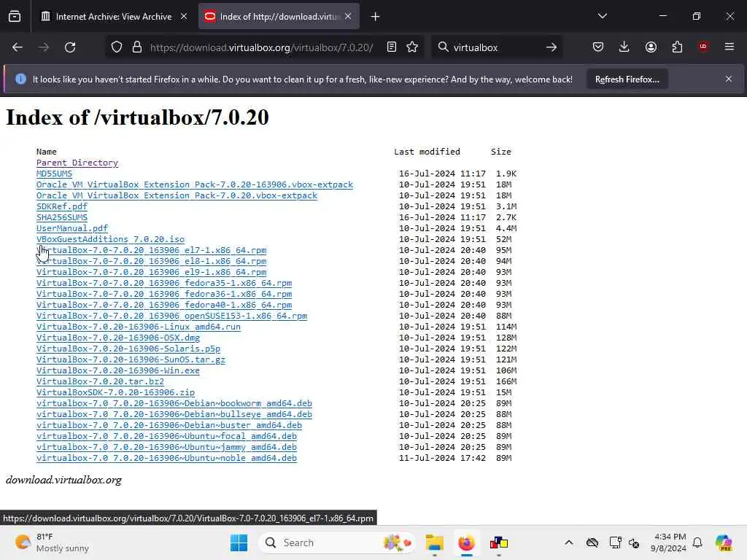
Task: Toggle reader view icon in address bar
Action: click(392, 47)
